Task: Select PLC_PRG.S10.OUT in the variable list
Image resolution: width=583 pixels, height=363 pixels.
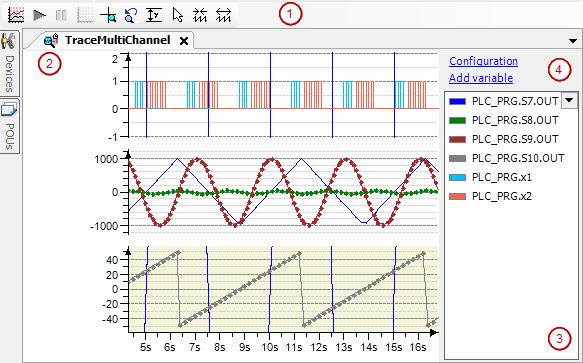Action: coord(518,158)
